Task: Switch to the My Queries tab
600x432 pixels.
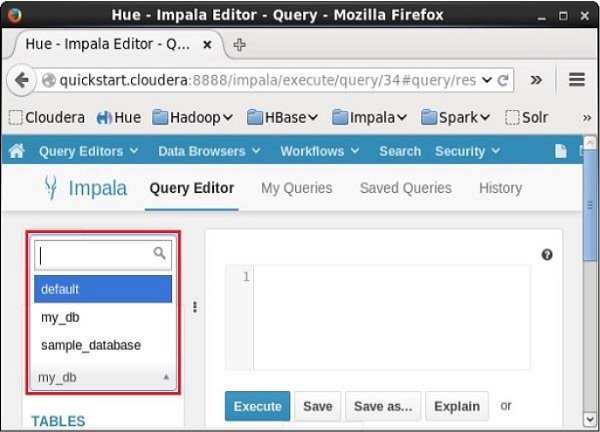Action: pyautogui.click(x=296, y=188)
